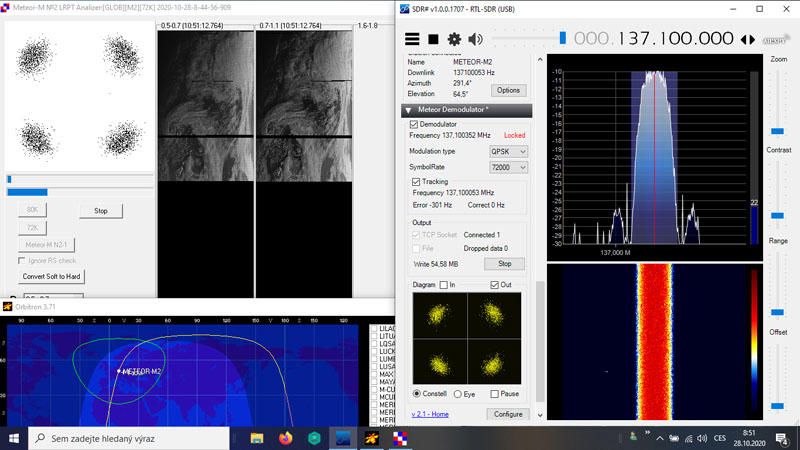This screenshot has height=450, width=800.
Task: Click the LRPT Analizer title bar icon
Action: 5,8
